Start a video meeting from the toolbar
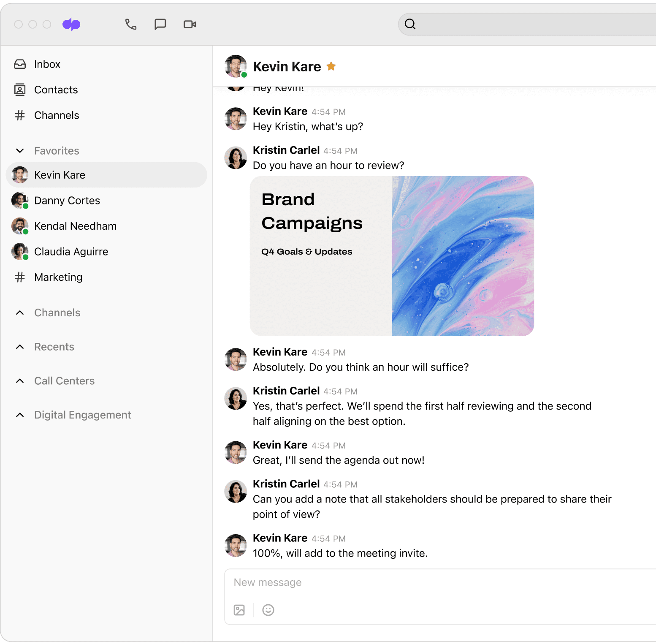656x644 pixels. pyautogui.click(x=189, y=24)
